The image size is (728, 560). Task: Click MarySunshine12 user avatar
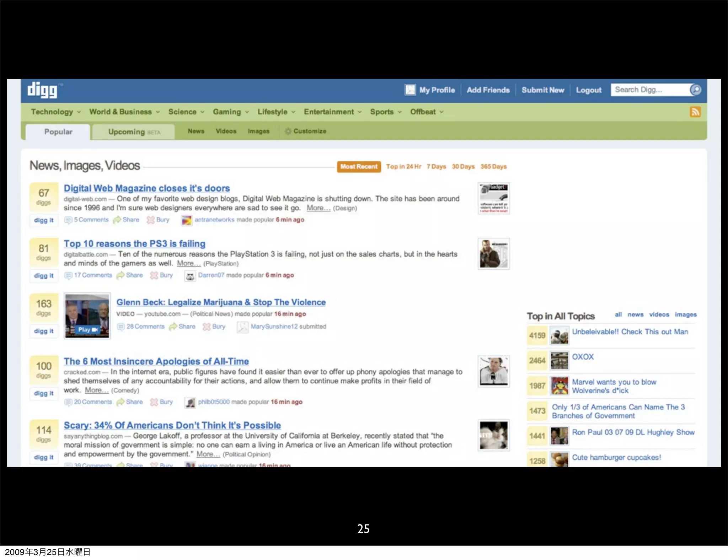(x=242, y=327)
